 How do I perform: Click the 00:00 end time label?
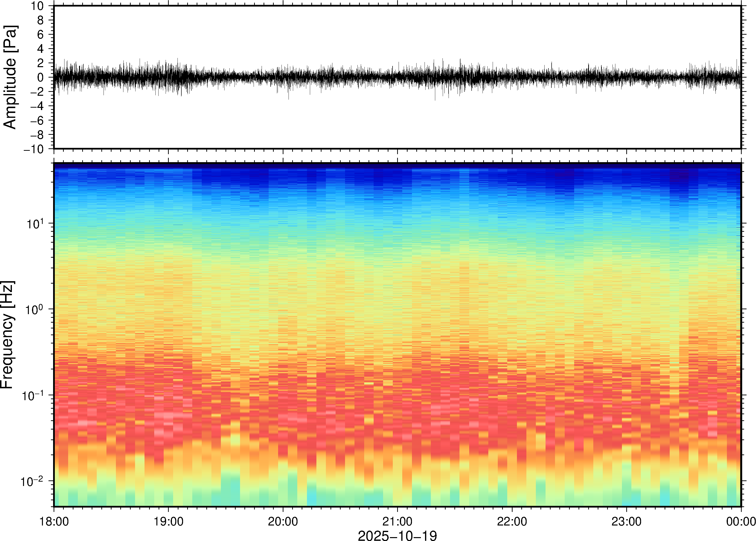pyautogui.click(x=741, y=521)
